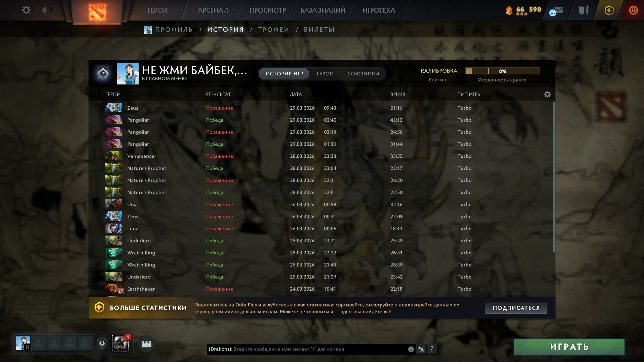This screenshot has width=644, height=362.
Task: Open the emoticon picker in chat
Action: [x=411, y=349]
